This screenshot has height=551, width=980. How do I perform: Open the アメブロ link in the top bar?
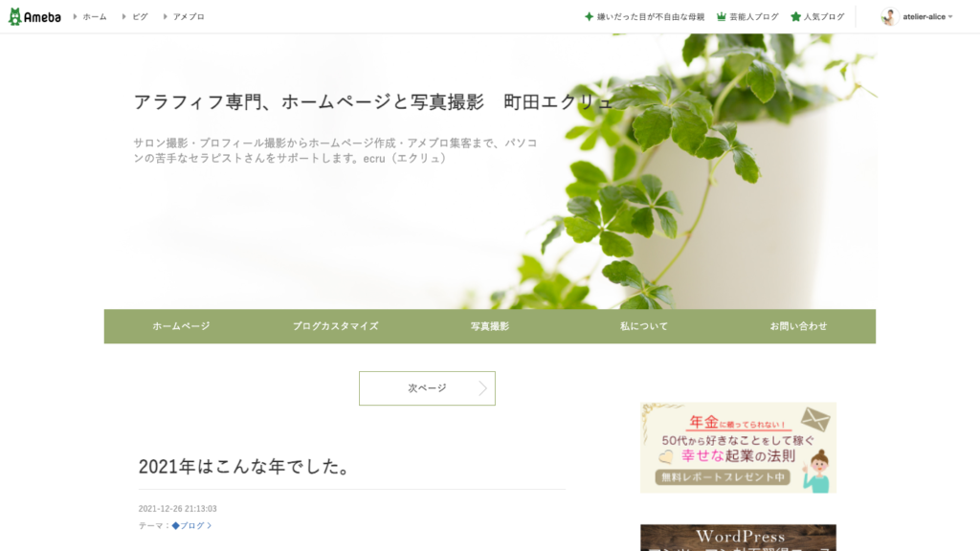189,17
